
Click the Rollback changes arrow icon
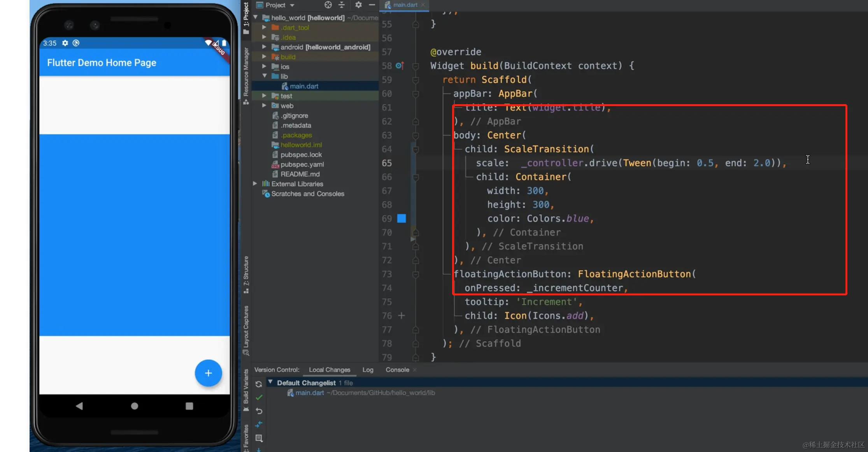(x=259, y=411)
